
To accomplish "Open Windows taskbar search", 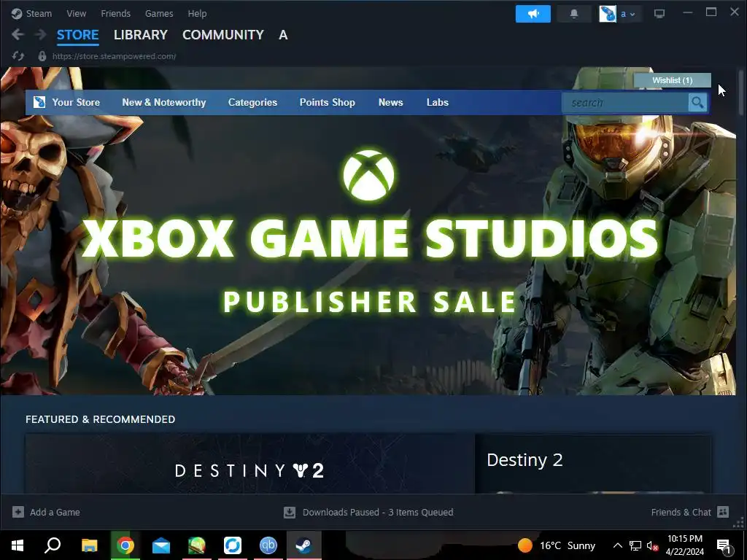I will tap(53, 545).
